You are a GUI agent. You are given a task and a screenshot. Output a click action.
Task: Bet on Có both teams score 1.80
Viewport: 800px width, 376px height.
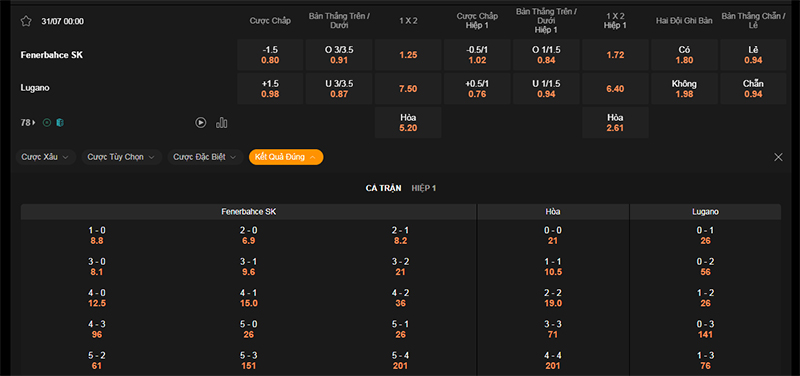coord(684,55)
